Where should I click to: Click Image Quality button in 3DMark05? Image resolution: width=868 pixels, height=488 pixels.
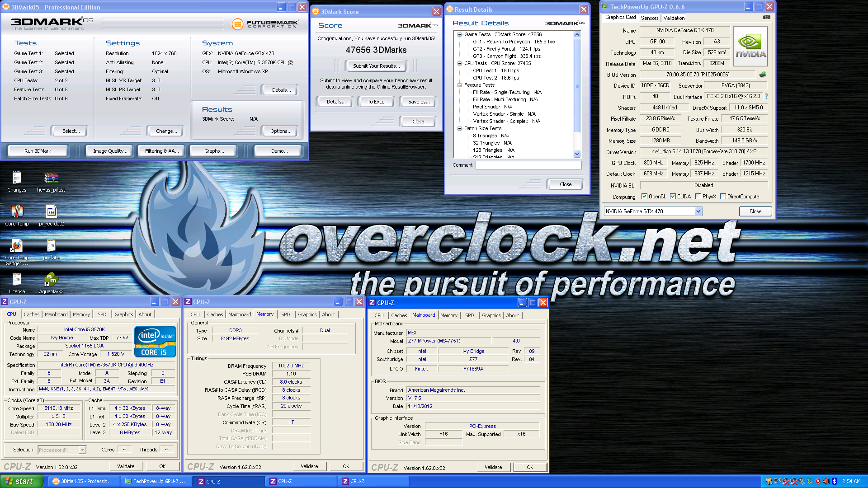click(110, 151)
